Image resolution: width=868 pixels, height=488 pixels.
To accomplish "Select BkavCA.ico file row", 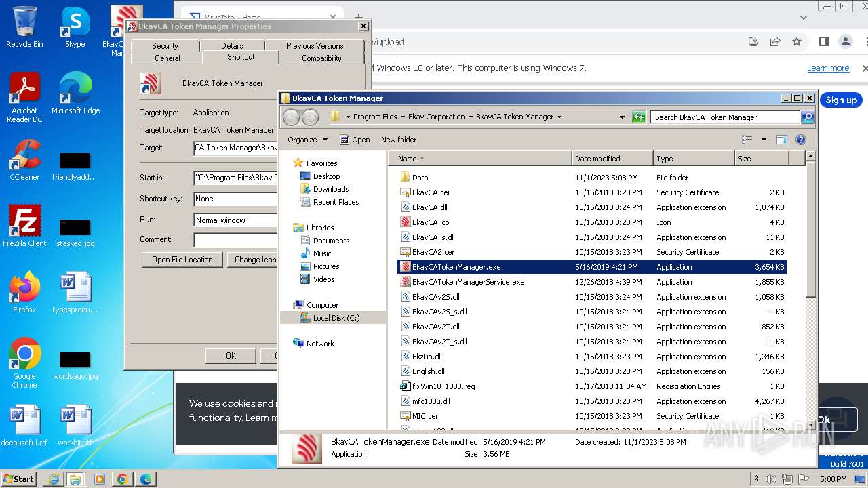I will click(592, 222).
